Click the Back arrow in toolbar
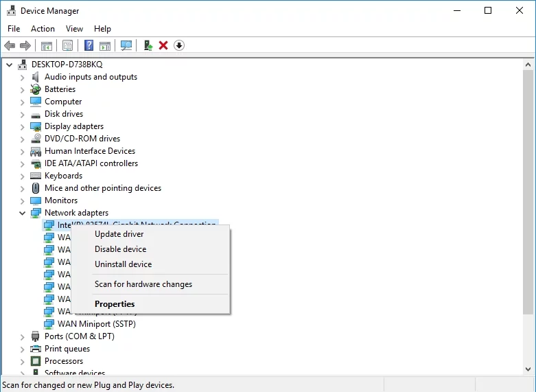 [x=10, y=45]
